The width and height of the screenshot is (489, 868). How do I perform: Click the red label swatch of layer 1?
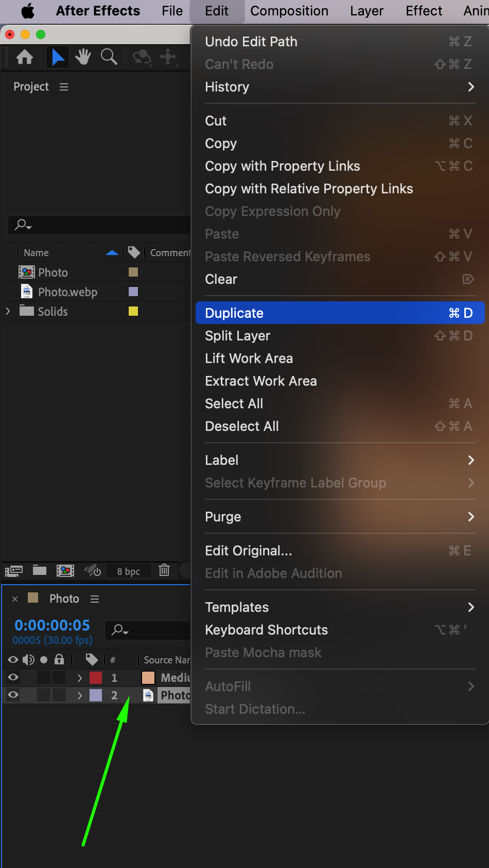[96, 678]
